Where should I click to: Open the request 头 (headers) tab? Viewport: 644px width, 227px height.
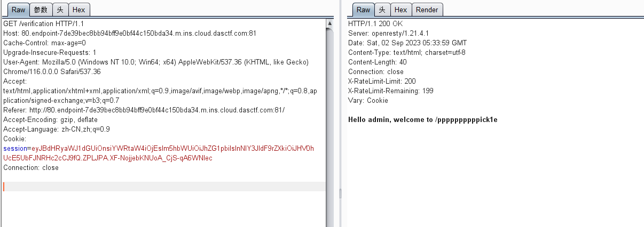60,10
